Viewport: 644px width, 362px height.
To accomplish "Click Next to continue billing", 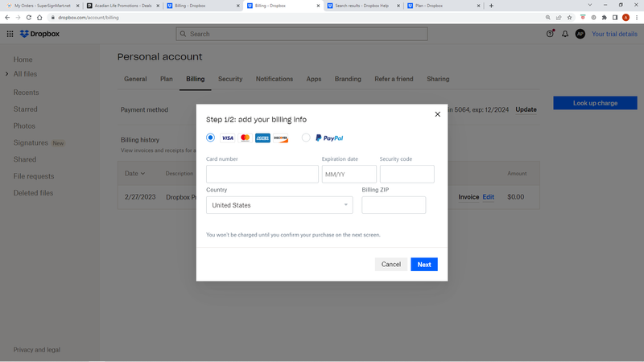I will coord(424,265).
